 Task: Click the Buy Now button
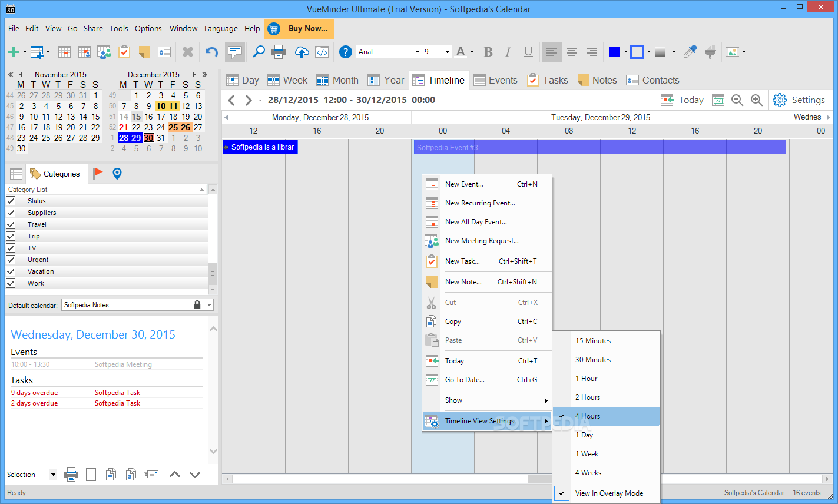300,28
